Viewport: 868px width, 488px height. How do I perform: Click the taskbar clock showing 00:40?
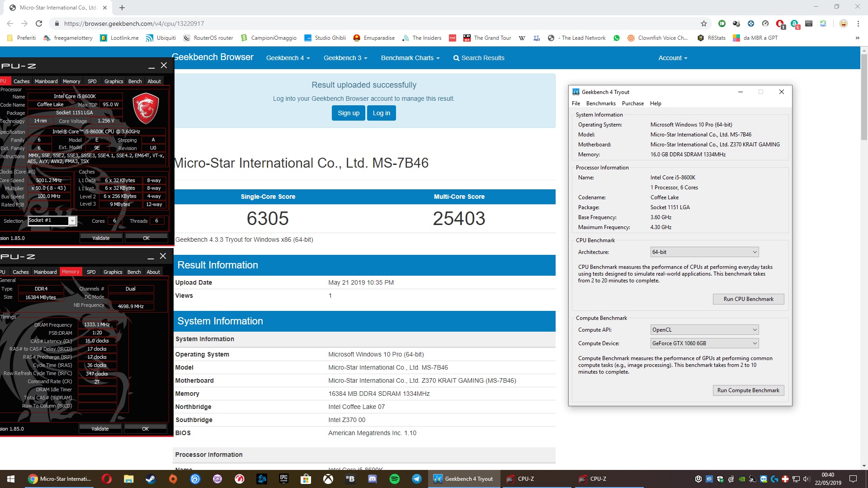tap(828, 479)
